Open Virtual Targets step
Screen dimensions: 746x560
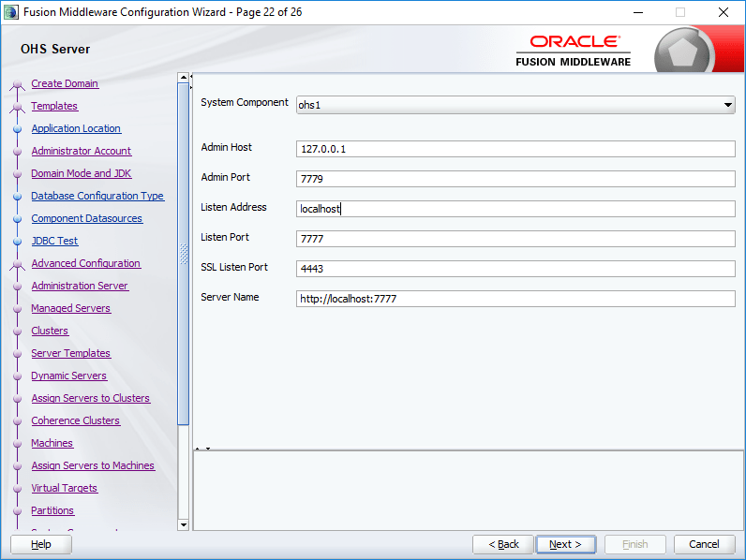pos(65,488)
